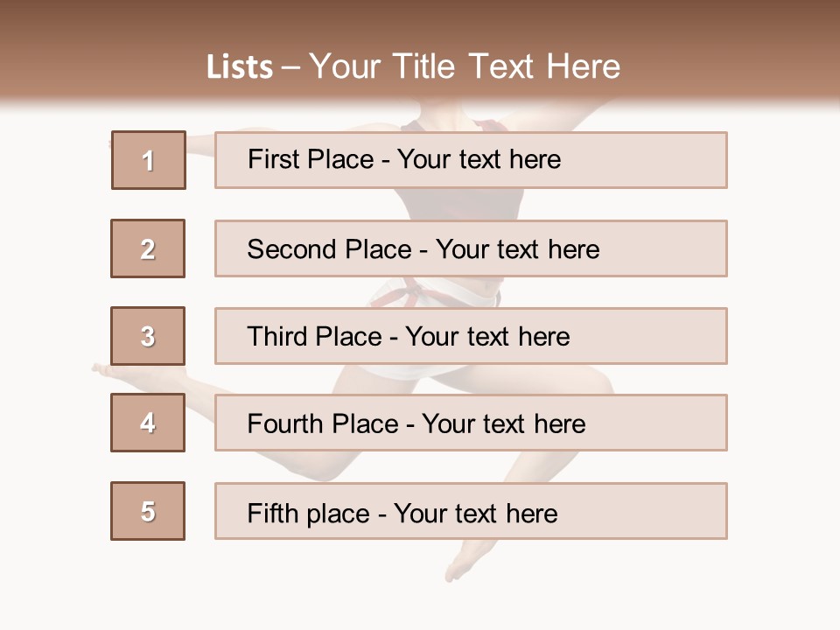Click the Fourth Place text bar
Screen dimensions: 840x630
[x=471, y=423]
